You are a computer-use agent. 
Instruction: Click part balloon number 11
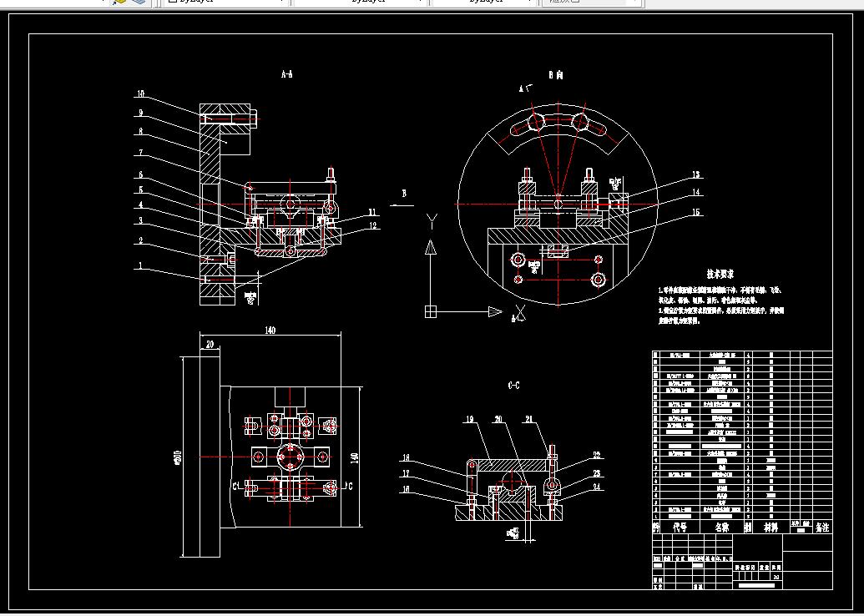(372, 212)
